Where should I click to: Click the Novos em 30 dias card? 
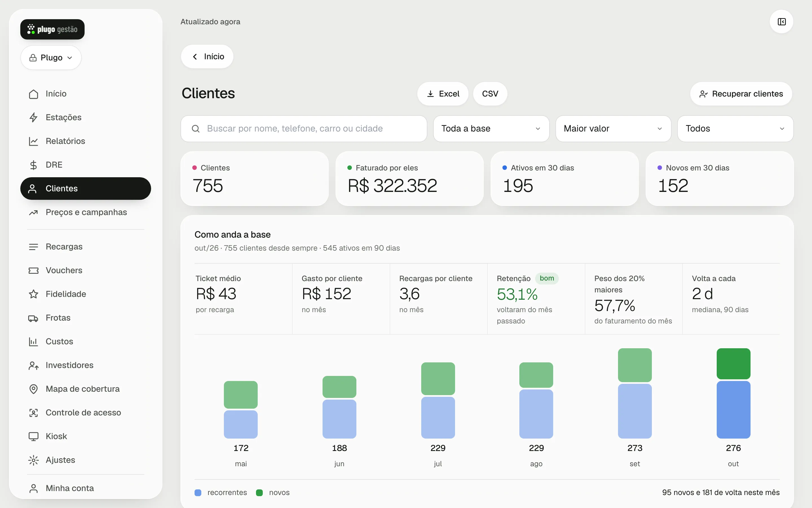pos(720,178)
